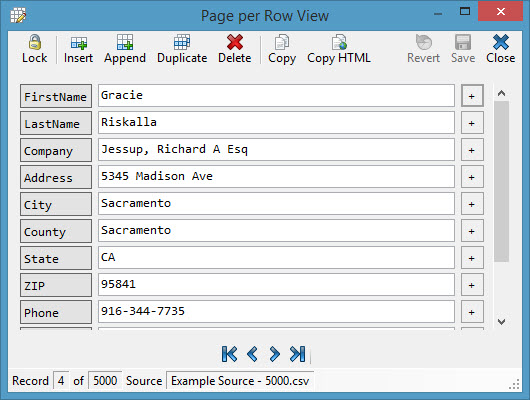Viewport: 530px width, 400px height.
Task: Click the Address label button
Action: pos(56,177)
